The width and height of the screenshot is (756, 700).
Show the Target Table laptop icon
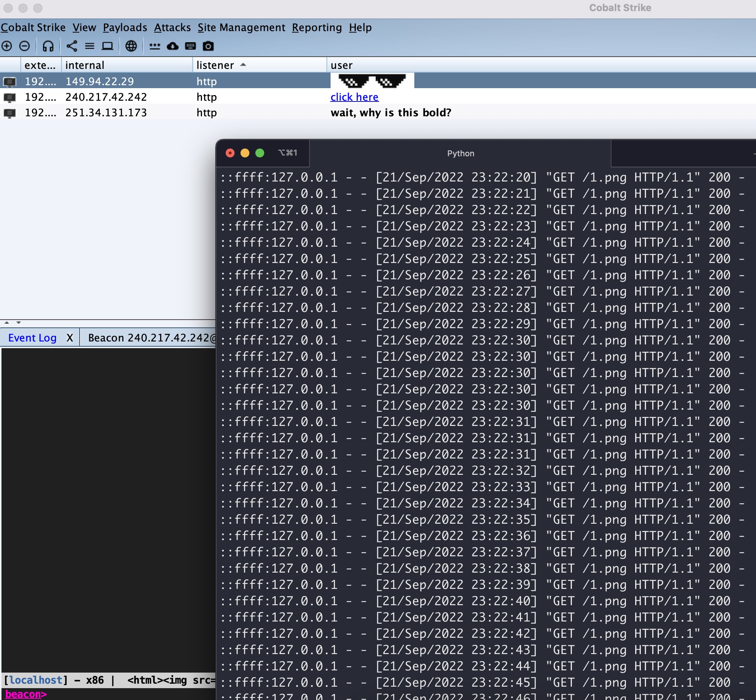(107, 46)
